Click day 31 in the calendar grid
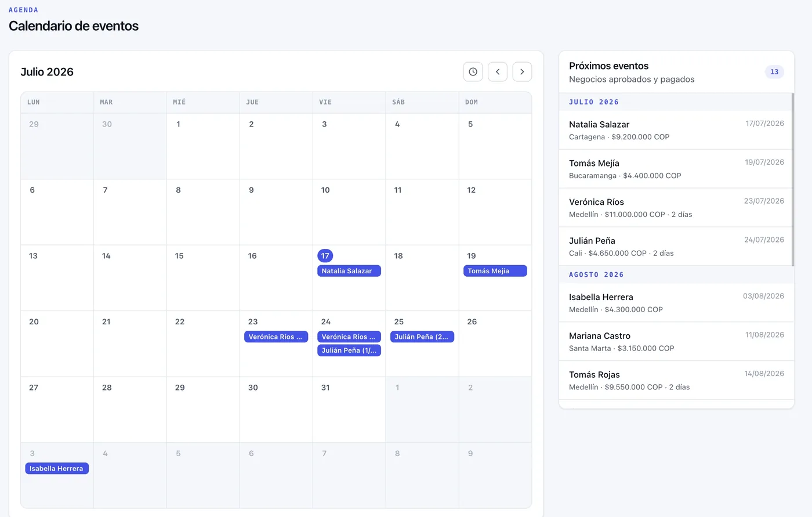Screen dimensions: 812x517 coord(349,409)
